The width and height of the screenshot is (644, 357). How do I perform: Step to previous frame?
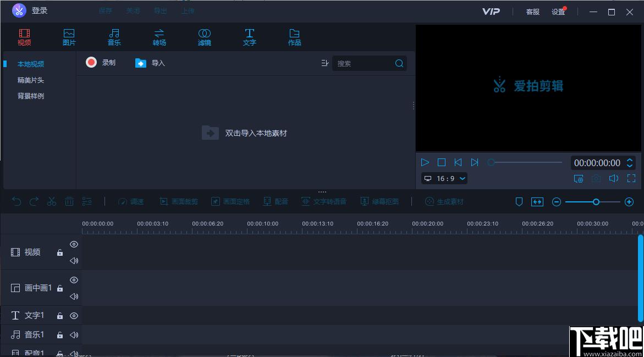pos(458,162)
